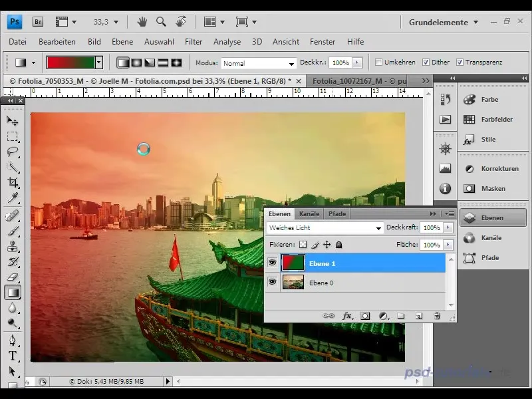This screenshot has width=532, height=399.
Task: Hide the Ebene 1 layer
Action: (272, 263)
